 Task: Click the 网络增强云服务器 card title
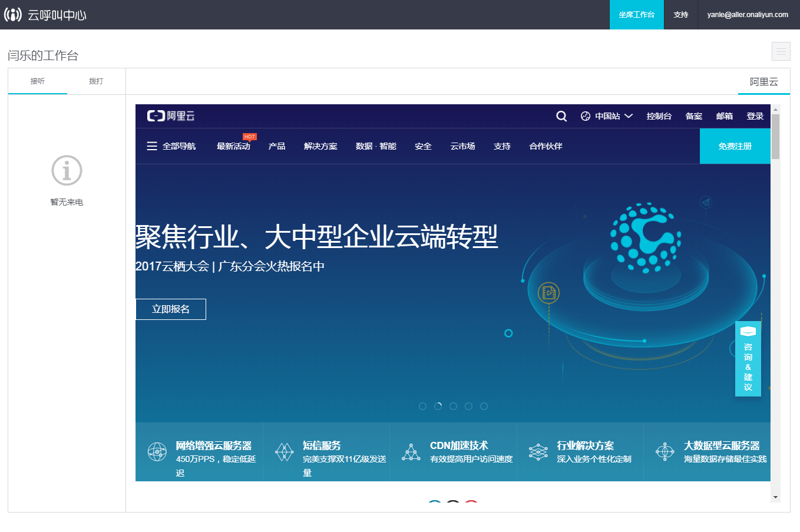214,445
